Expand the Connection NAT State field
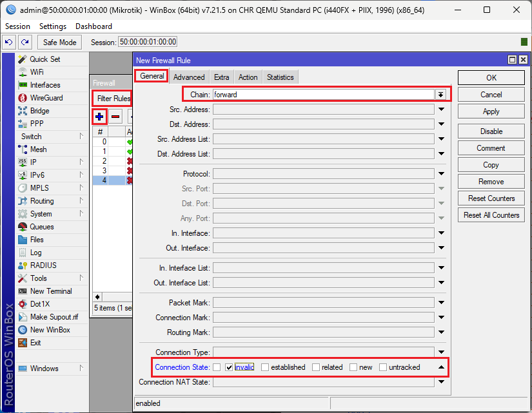Image resolution: width=532 pixels, height=413 pixels. (442, 382)
